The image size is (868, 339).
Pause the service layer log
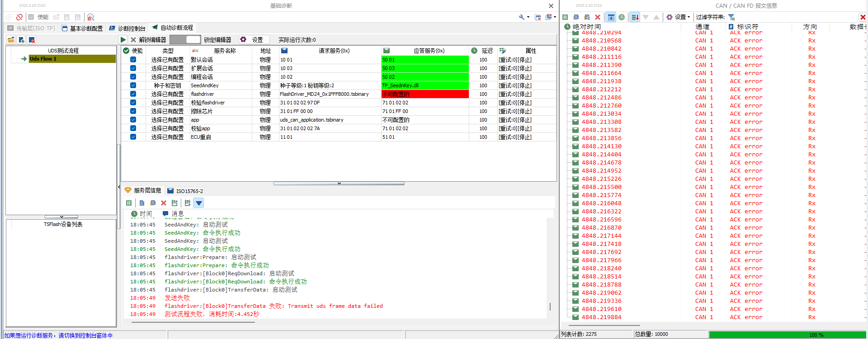coord(129,203)
